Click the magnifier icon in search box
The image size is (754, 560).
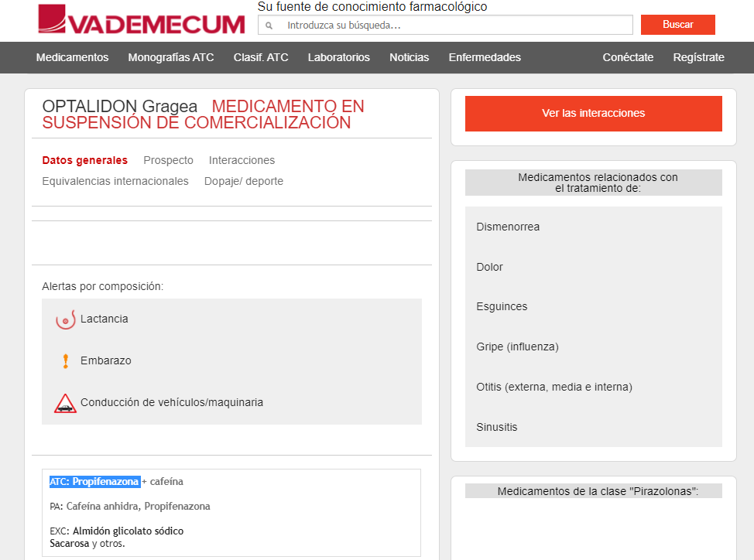tap(269, 26)
